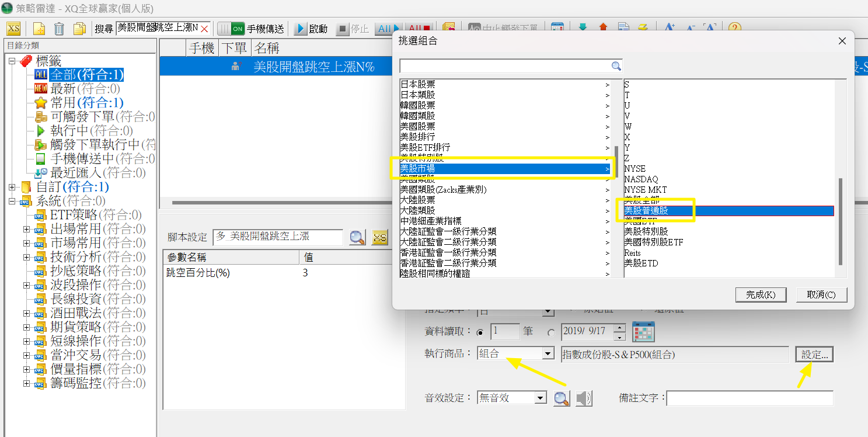The image size is (868, 437).
Task: Click magnifier icon next to 腳本設定 field
Action: (x=357, y=237)
